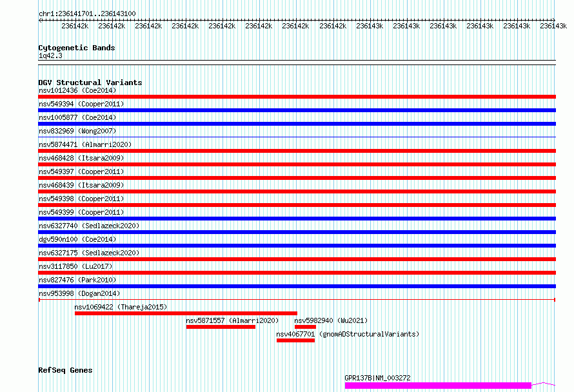The image size is (574, 392).
Task: Open nsv1069422 (Thareja2015) label
Action: (x=121, y=307)
